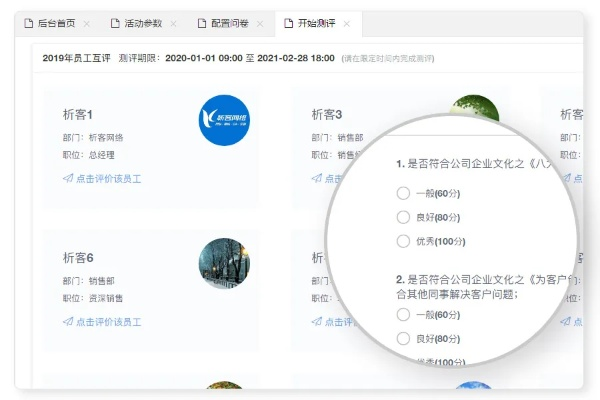
Task: Select 一般(60分) for question 1
Action: point(403,193)
